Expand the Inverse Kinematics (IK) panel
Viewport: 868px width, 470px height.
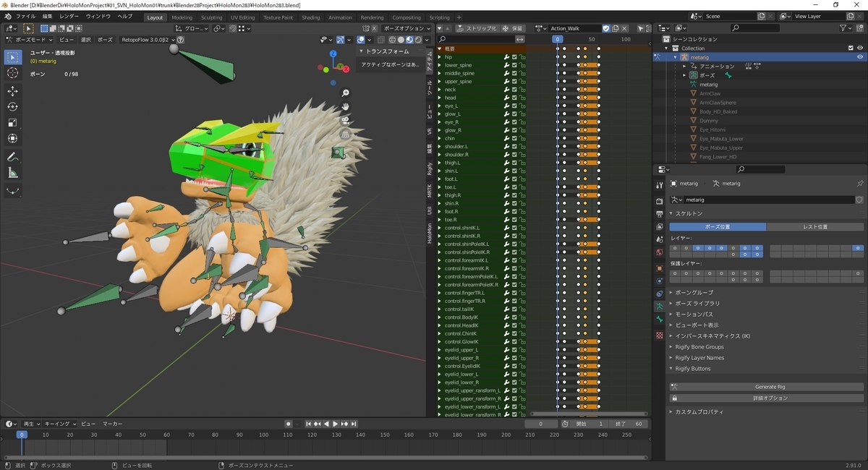pyautogui.click(x=712, y=336)
